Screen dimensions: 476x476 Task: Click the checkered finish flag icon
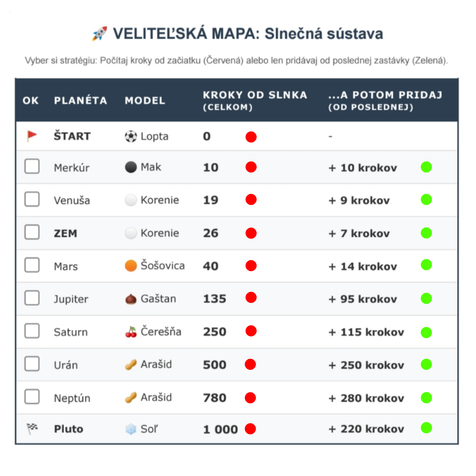point(32,429)
